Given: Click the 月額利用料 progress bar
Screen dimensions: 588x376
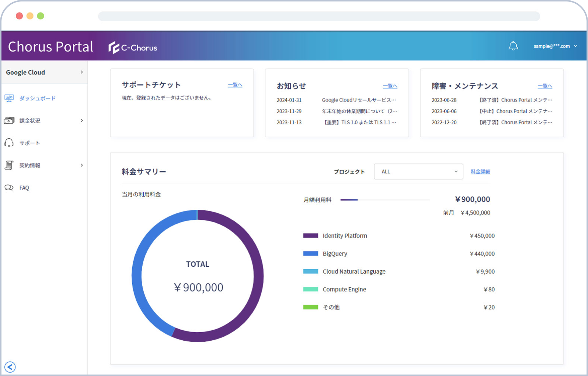Looking at the screenshot, I should click(385, 200).
